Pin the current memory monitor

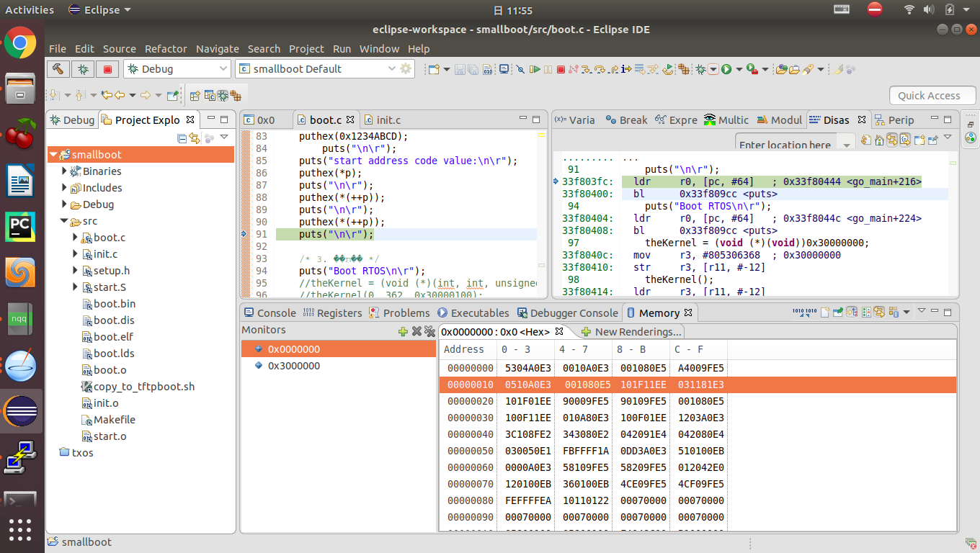pos(838,311)
